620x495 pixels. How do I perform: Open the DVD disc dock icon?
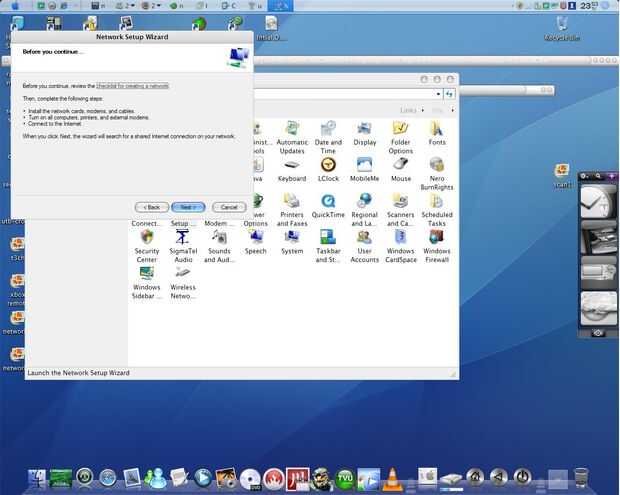pyautogui.click(x=250, y=480)
